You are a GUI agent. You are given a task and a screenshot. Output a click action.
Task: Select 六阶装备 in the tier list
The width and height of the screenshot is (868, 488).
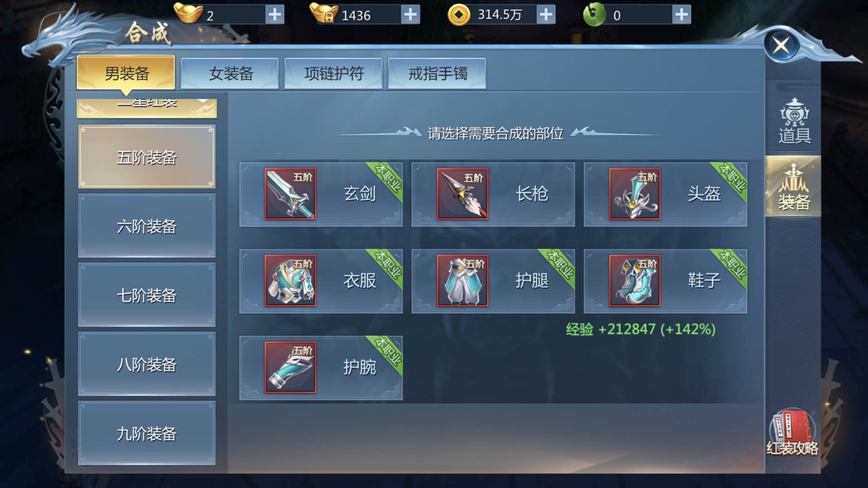coord(147,226)
